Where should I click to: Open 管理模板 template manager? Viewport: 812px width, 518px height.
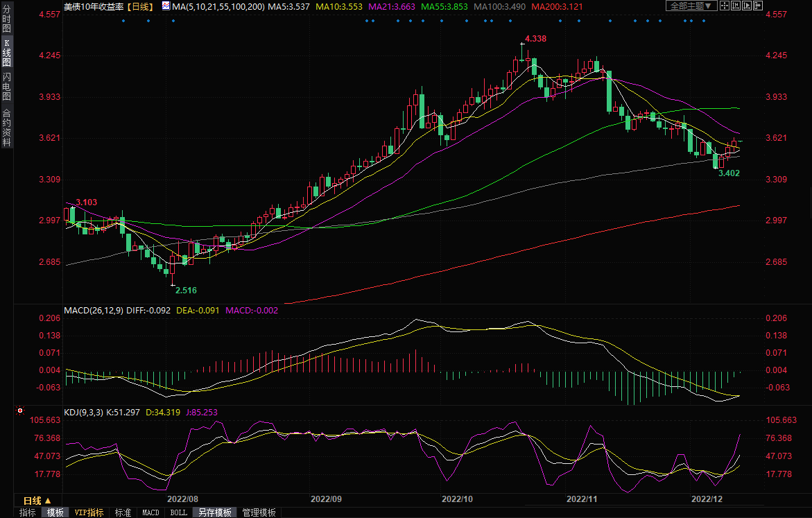point(259,512)
